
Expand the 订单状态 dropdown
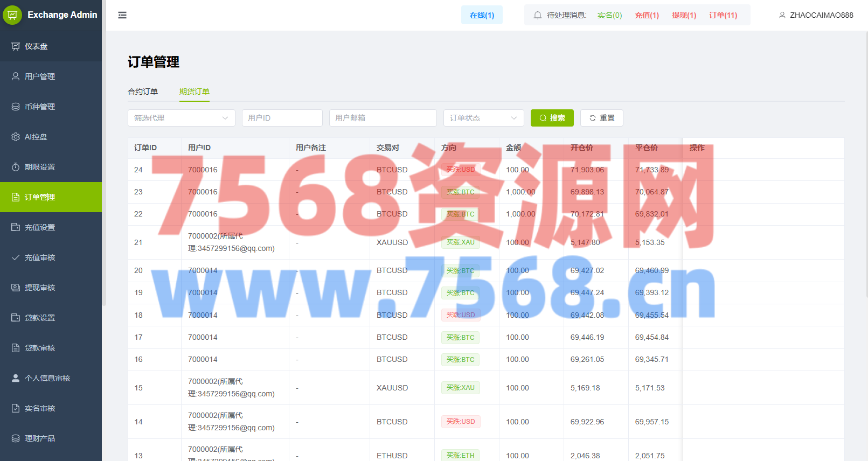click(483, 118)
